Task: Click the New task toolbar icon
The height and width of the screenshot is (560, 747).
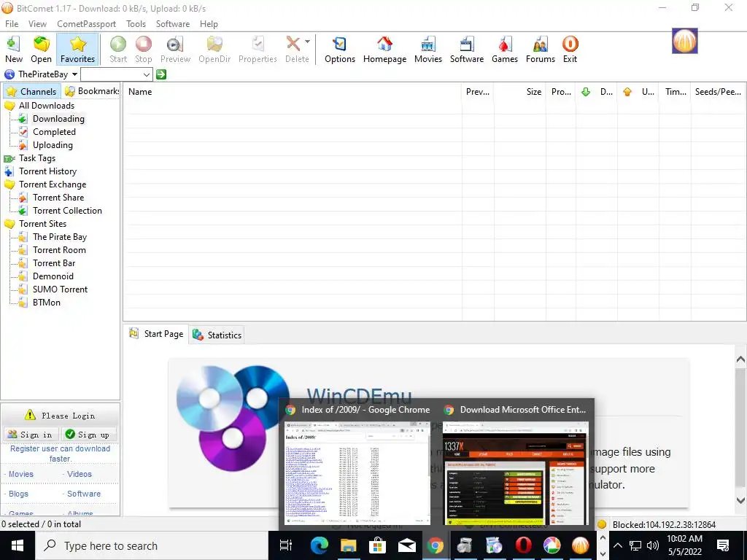Action: click(x=14, y=49)
